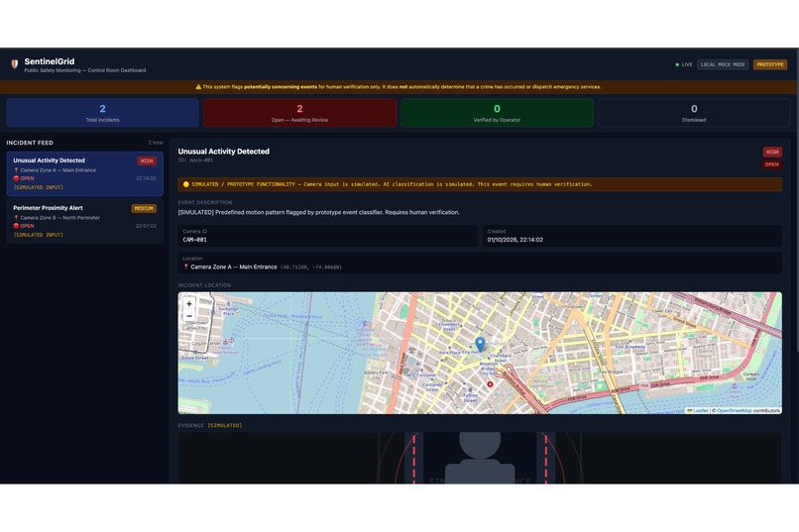Click the [SIMULATED] evidence label
This screenshot has width=799, height=532.
(224, 425)
